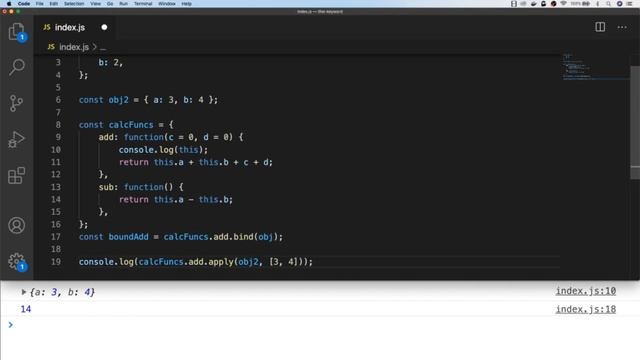Click the word calcFuncs on line 8

[x=131, y=125]
